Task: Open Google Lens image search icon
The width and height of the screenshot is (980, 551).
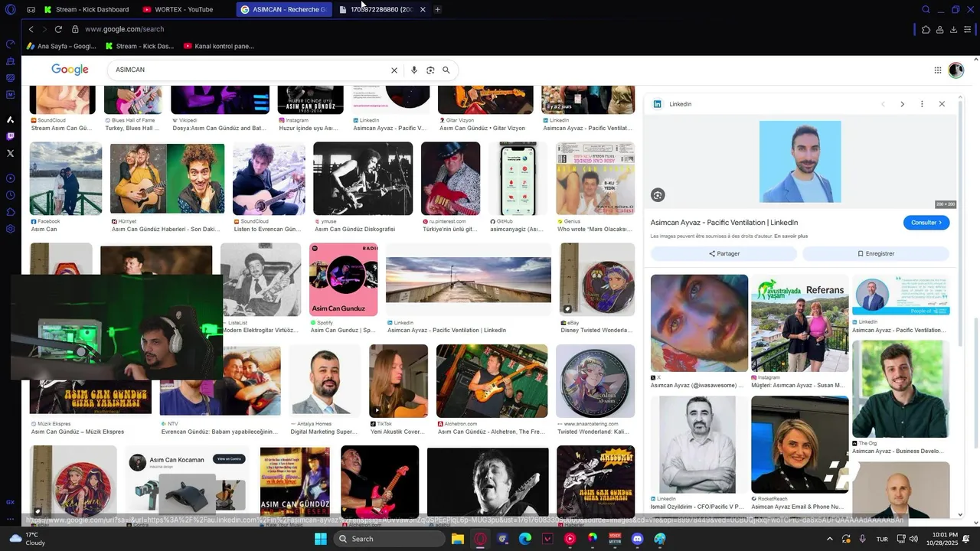Action: tap(430, 70)
